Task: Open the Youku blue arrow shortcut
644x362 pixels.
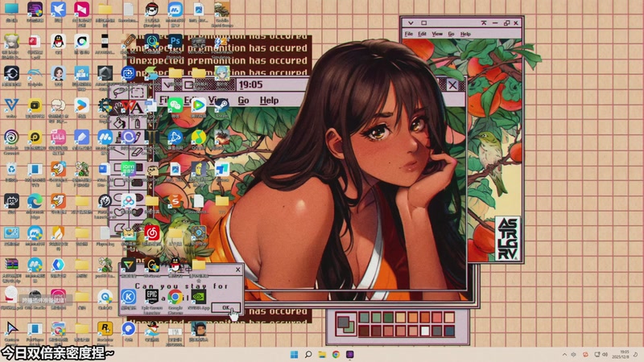Action: (x=81, y=105)
